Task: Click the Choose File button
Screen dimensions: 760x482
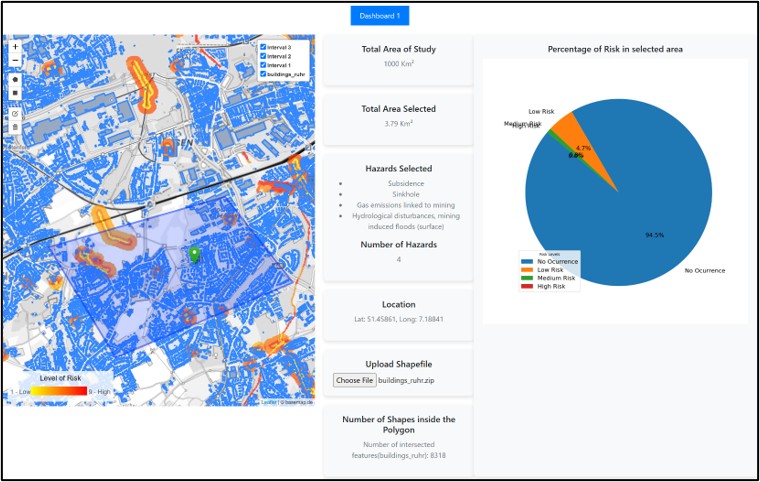Action: 354,380
